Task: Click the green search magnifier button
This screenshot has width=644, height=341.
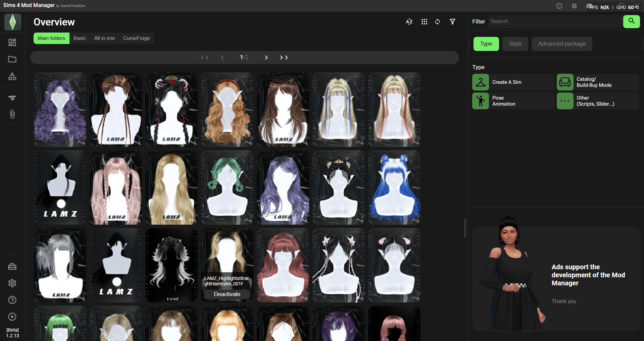Action: (632, 21)
